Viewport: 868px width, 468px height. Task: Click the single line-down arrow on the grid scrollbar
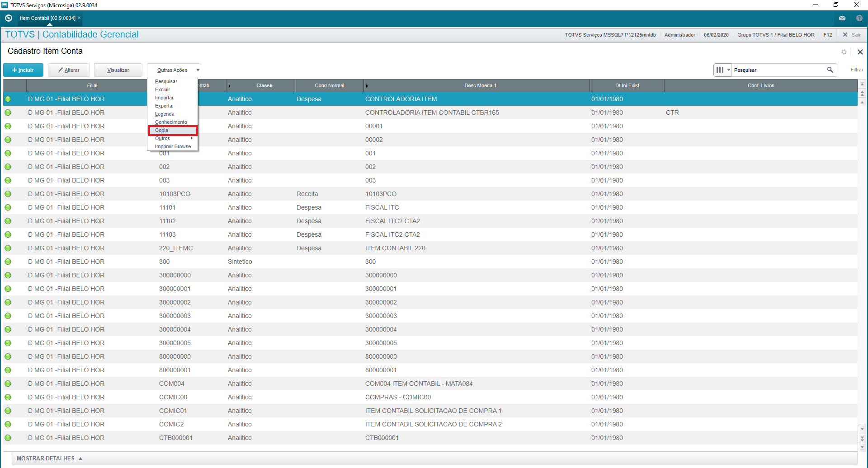point(862,429)
